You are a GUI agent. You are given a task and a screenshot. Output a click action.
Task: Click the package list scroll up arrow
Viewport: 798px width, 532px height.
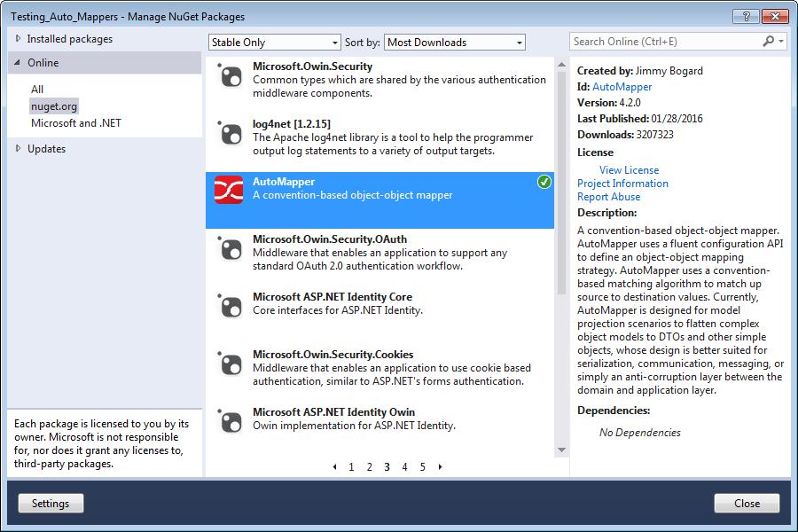pos(561,65)
